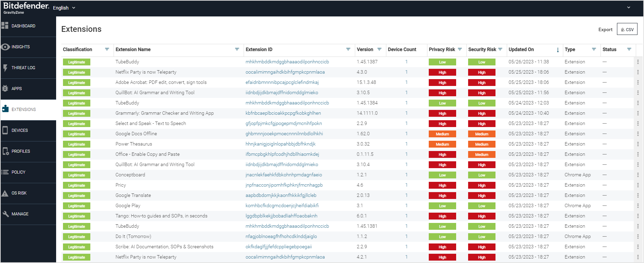Image resolution: width=644 pixels, height=263 pixels.
Task: Filter the Extension ID column
Action: [x=348, y=49]
